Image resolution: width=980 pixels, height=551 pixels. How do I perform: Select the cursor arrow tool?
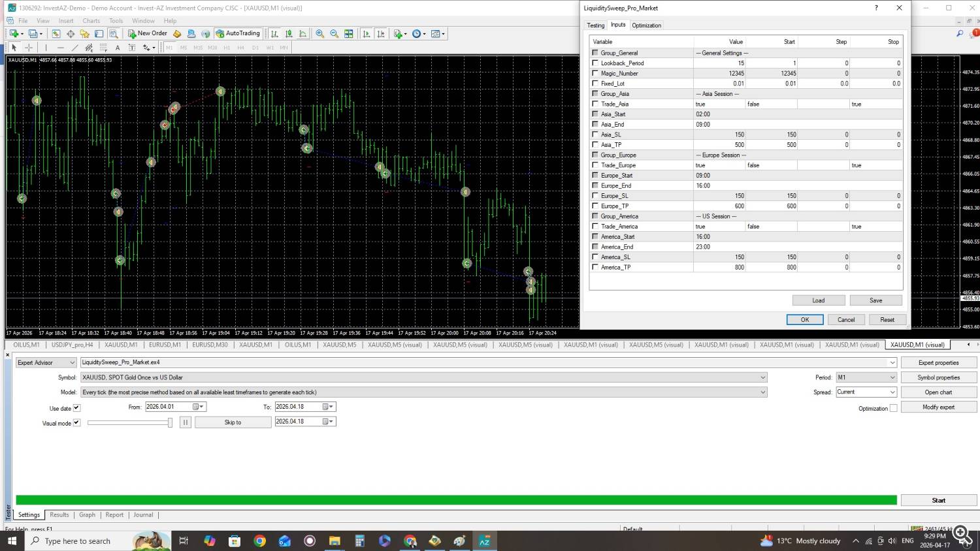[14, 48]
